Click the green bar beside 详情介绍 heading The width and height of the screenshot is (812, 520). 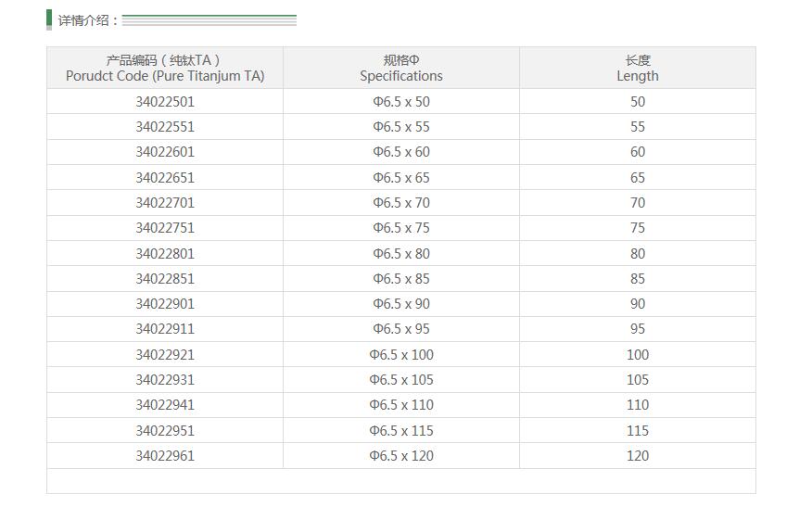(x=49, y=19)
